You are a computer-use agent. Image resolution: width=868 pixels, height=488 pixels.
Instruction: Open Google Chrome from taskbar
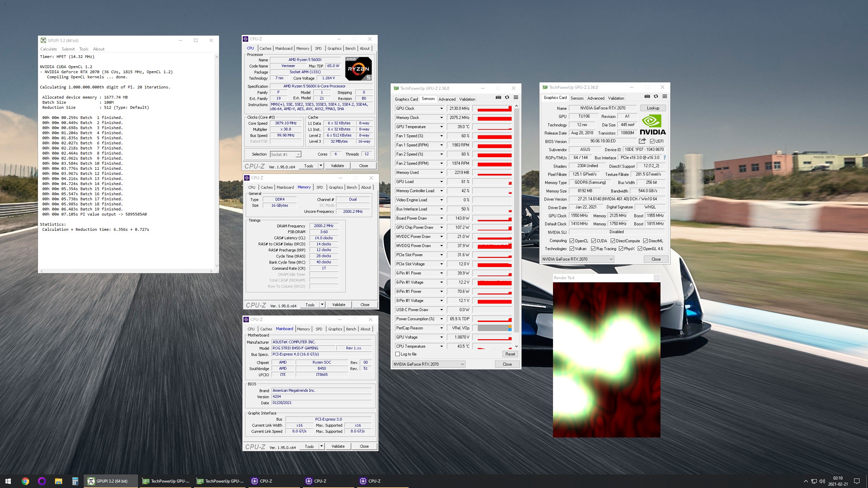point(25,481)
